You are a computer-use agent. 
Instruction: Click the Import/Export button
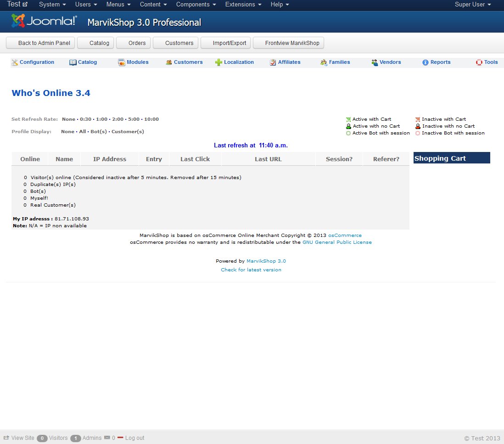(226, 43)
